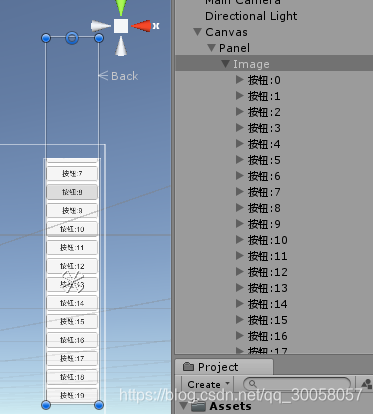
Task: Open the Create dropdown in Project panel
Action: [208, 384]
